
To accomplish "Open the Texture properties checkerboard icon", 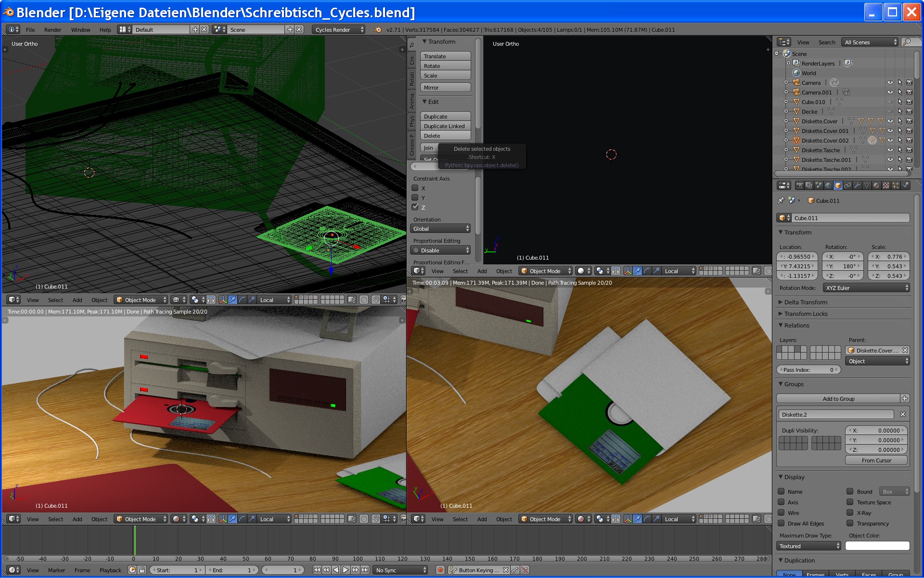I will [886, 185].
